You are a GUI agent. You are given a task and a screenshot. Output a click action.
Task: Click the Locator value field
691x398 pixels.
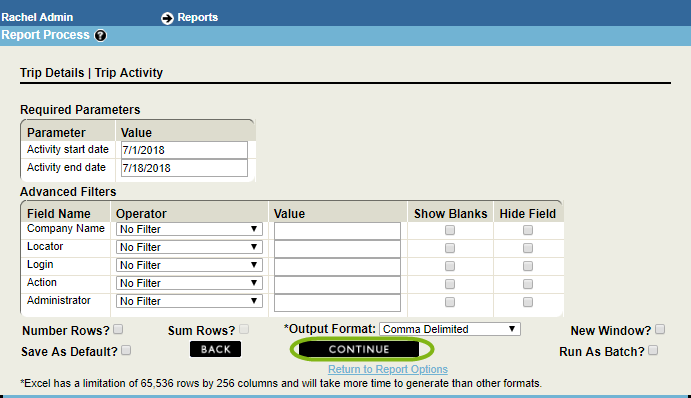tap(337, 249)
